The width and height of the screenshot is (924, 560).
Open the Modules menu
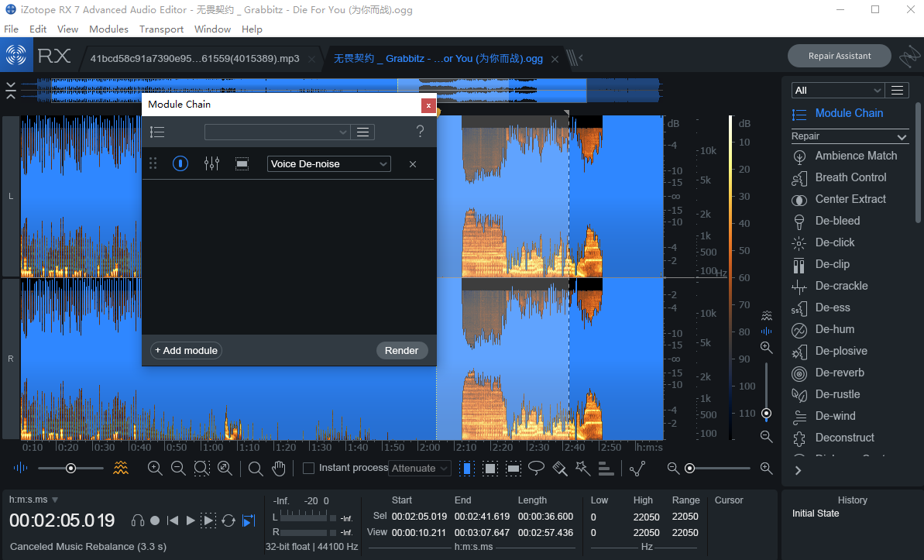(x=108, y=29)
